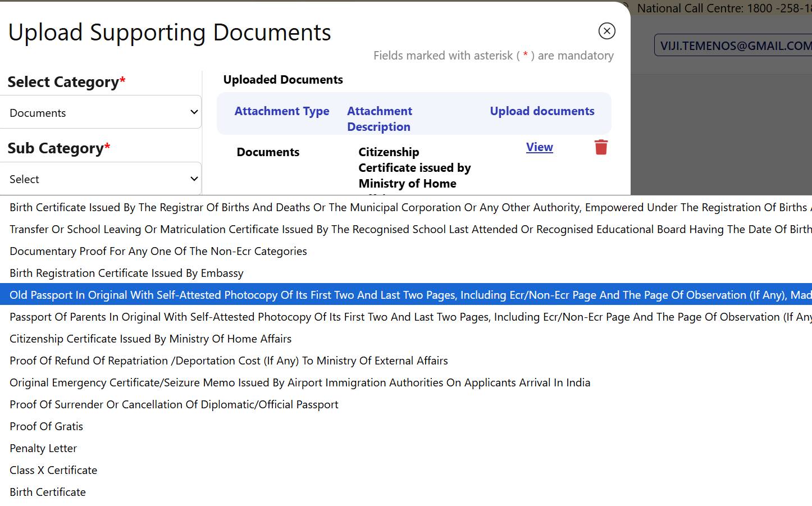Image resolution: width=812 pixels, height=506 pixels.
Task: Choose Class X Certificate option
Action: [x=406, y=470]
